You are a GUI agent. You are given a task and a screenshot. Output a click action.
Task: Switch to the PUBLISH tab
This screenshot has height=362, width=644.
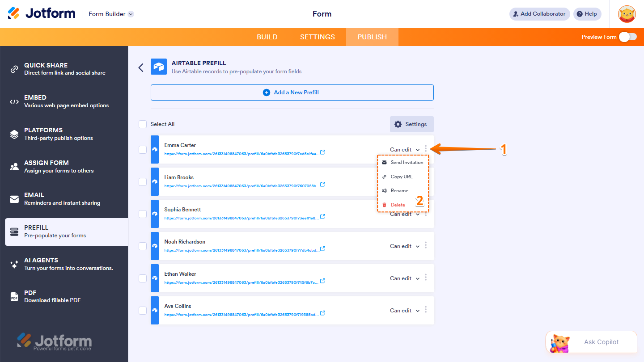(372, 37)
